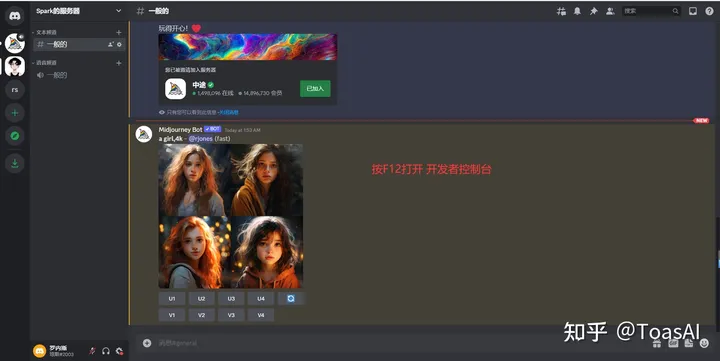Click the message input field

(x=395, y=343)
